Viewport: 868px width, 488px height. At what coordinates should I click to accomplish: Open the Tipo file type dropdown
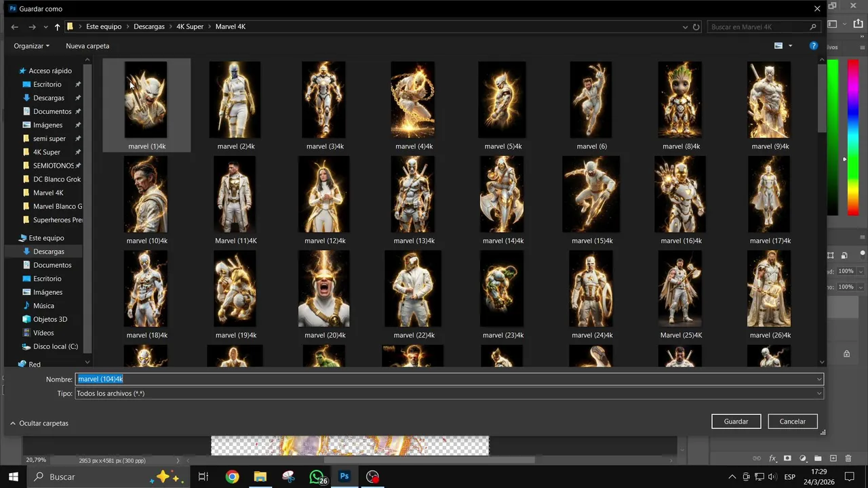point(819,394)
